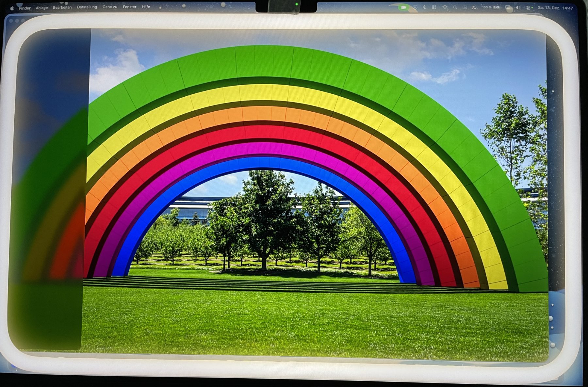Open the Darstellung menu
588x387 pixels.
(87, 7)
